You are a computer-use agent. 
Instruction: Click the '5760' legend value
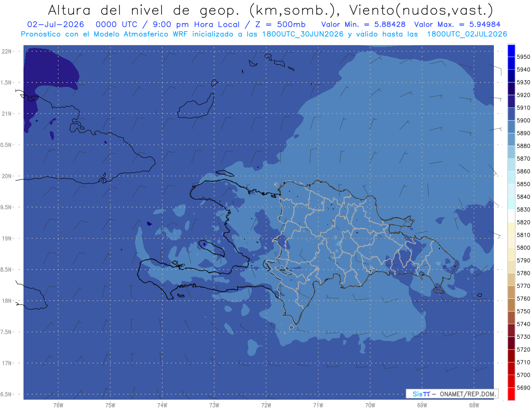tap(523, 298)
